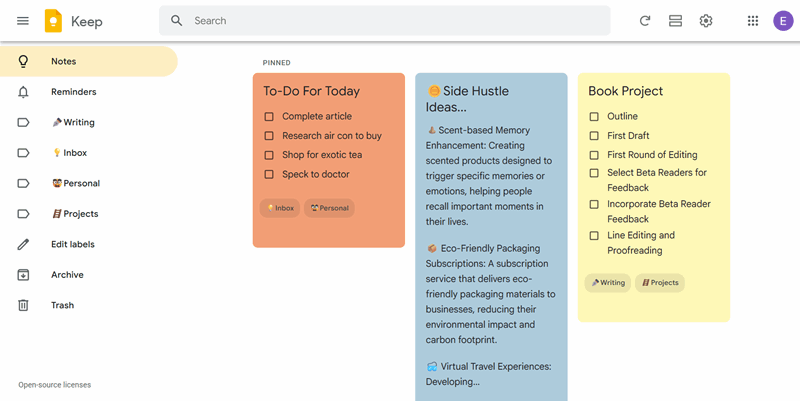The height and width of the screenshot is (401, 800).
Task: Open Reminders in the sidebar
Action: point(73,92)
